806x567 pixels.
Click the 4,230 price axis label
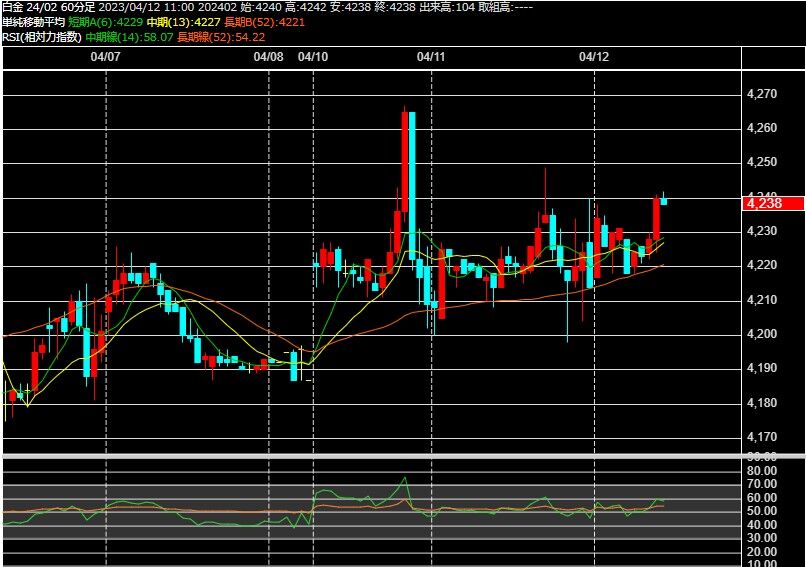tap(762, 231)
